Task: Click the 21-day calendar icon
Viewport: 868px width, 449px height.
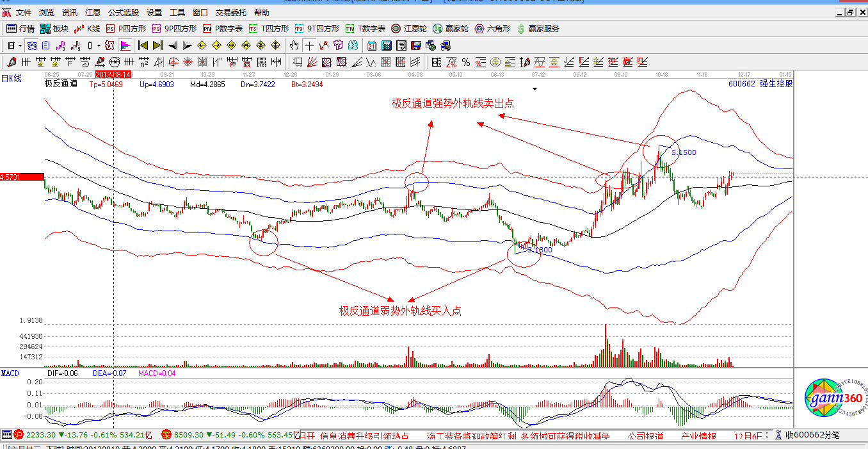Action: point(371,45)
